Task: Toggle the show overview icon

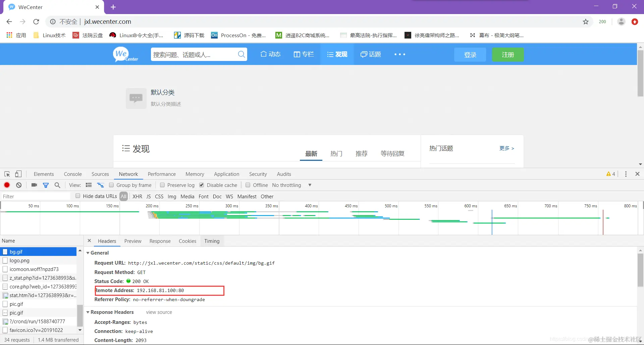Action: (x=100, y=185)
